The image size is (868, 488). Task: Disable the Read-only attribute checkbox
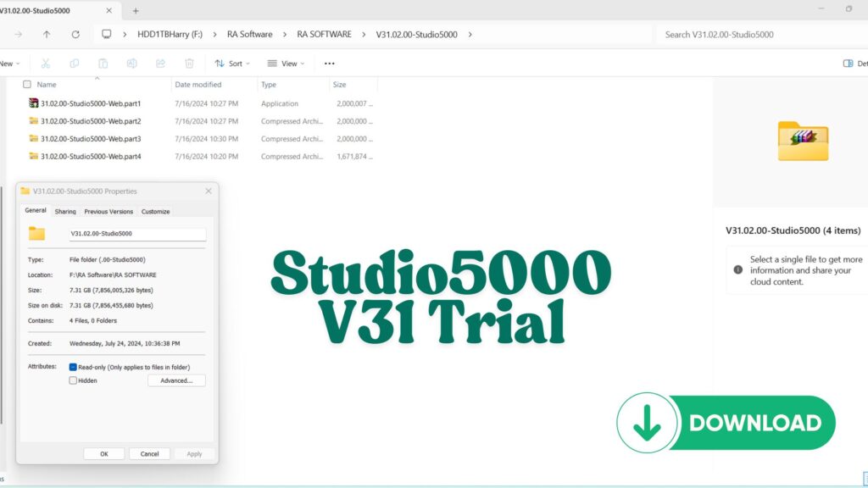[72, 366]
